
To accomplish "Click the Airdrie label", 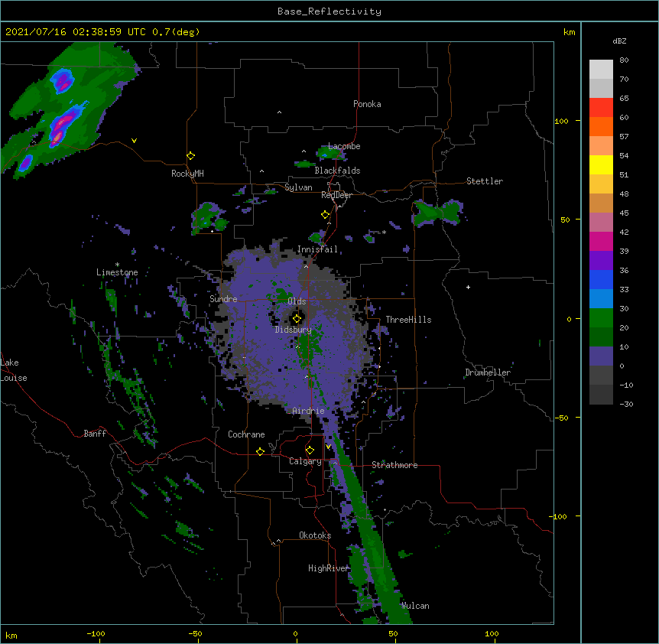I will coord(309,411).
